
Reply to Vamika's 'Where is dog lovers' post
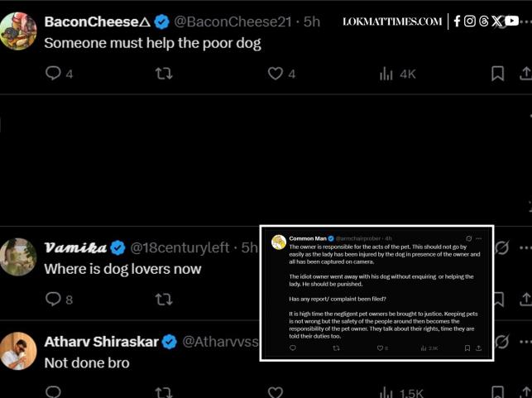tap(53, 299)
